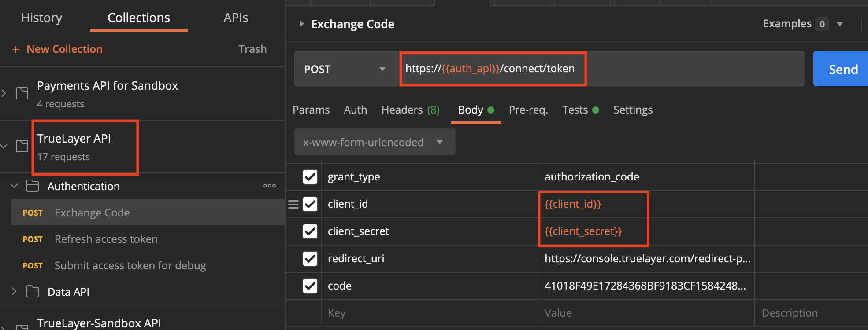Viewport: 868px width, 330px height.
Task: Expand the Data API folder chevron
Action: [14, 291]
